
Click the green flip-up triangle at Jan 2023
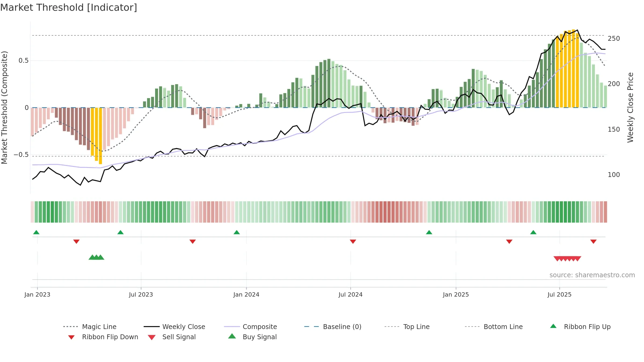pos(36,232)
